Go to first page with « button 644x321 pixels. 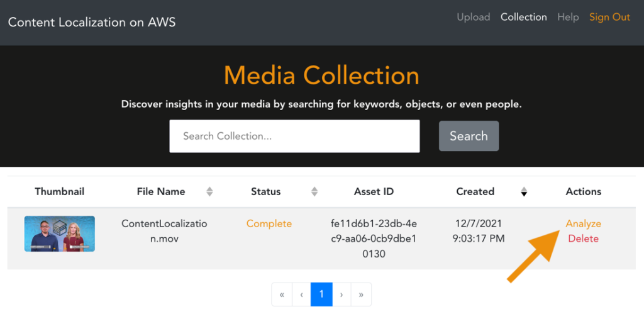pyautogui.click(x=282, y=295)
